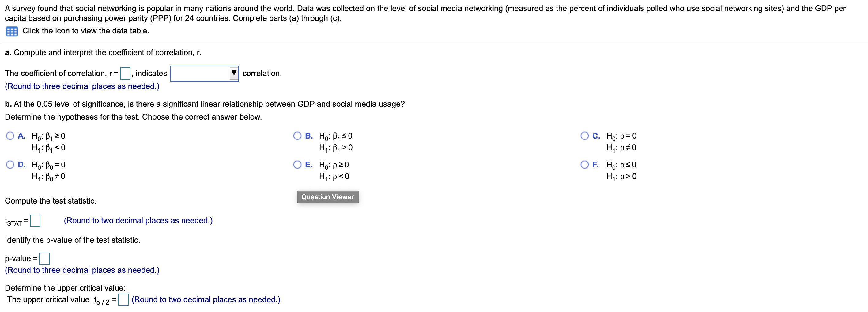The image size is (868, 312).
Task: Select answer choice C hypothesis option
Action: [x=585, y=135]
